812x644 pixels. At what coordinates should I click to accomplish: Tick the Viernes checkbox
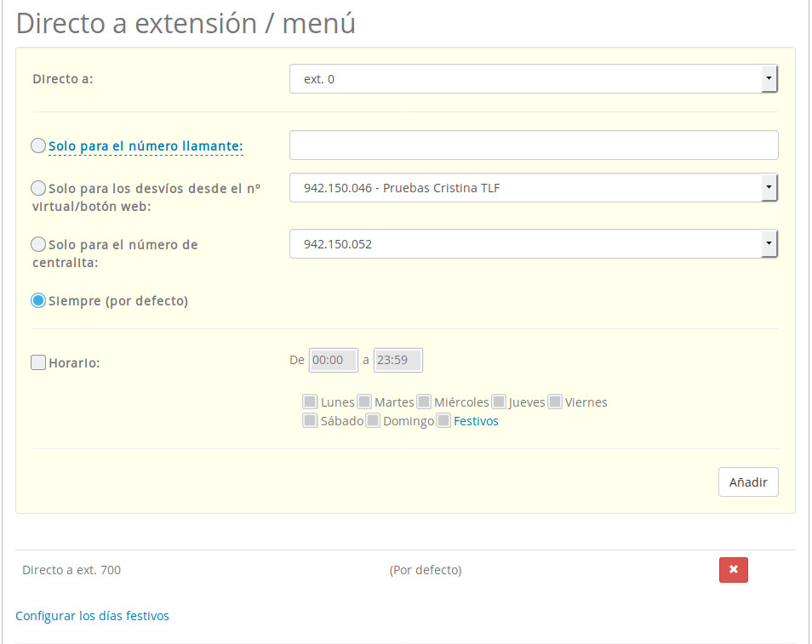[555, 402]
